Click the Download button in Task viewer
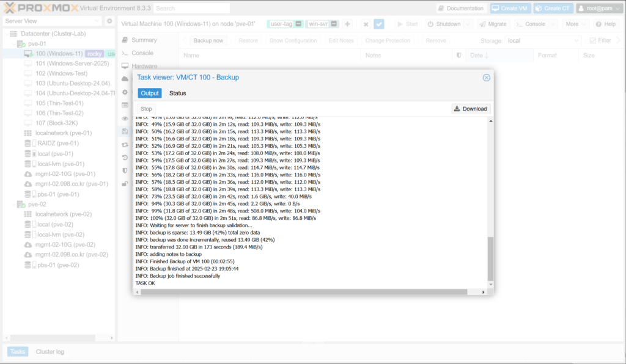The width and height of the screenshot is (626, 364). pos(471,109)
